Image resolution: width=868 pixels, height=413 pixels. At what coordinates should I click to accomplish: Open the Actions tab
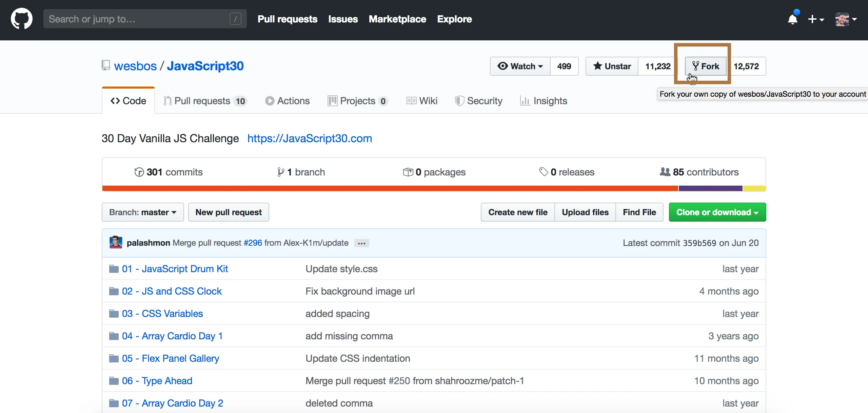(288, 101)
